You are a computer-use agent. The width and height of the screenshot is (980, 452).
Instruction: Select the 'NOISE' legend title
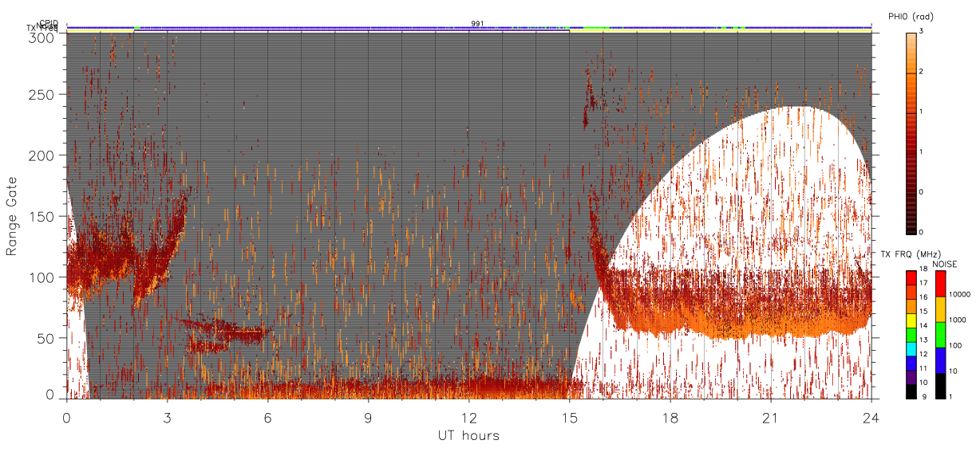point(945,263)
